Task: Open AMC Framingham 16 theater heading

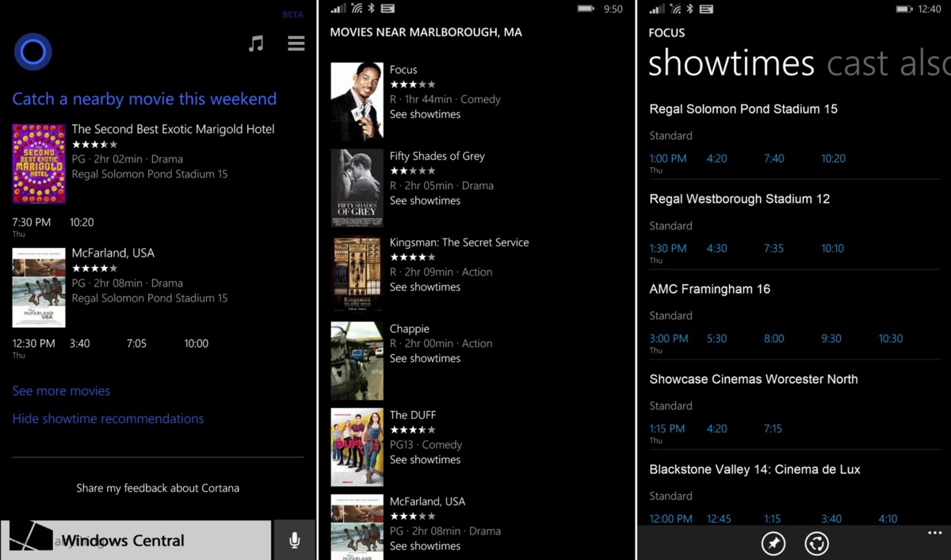Action: [x=710, y=289]
